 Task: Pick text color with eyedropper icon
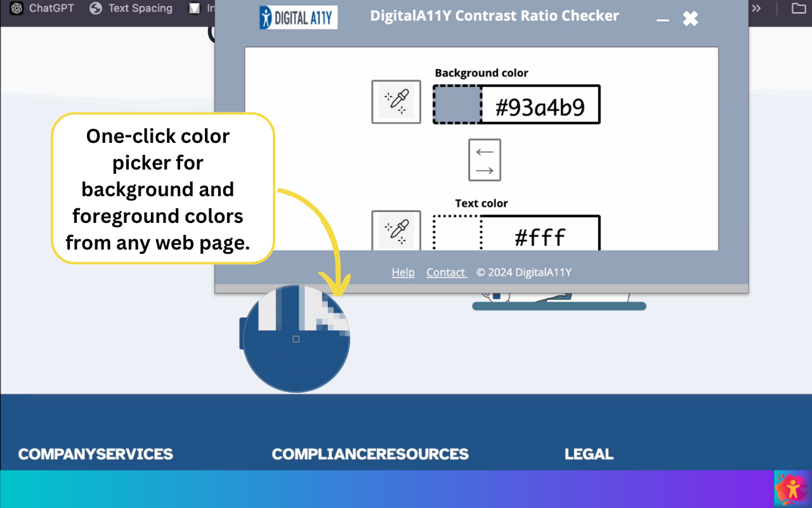(x=396, y=230)
